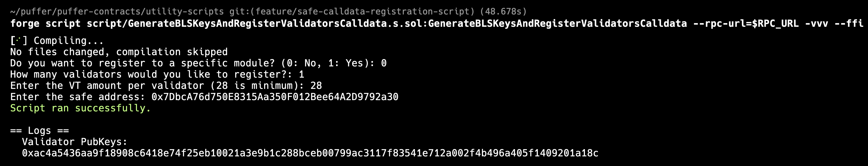This screenshot has height=166, width=868.
Task: Click the validator public key hex 0xac4a5436…
Action: [310, 153]
